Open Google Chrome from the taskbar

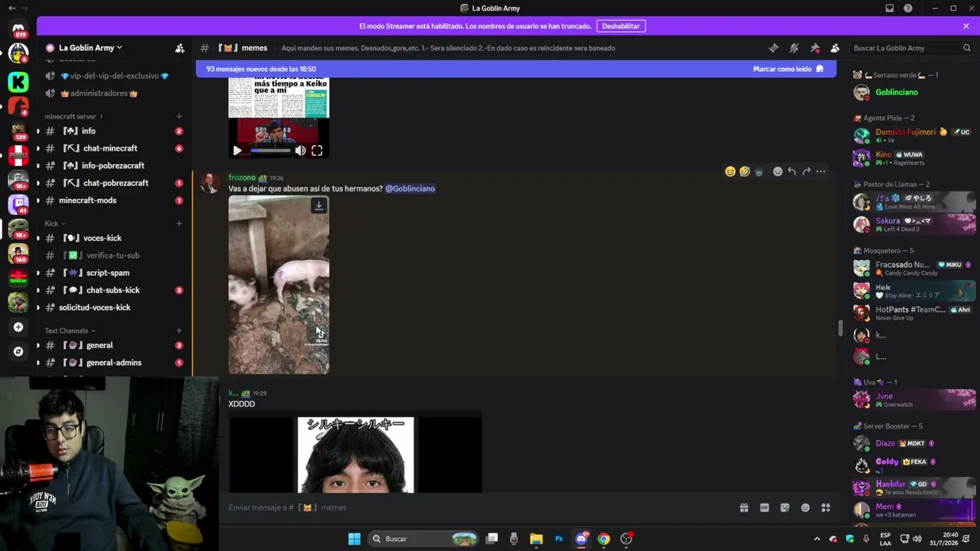[603, 539]
